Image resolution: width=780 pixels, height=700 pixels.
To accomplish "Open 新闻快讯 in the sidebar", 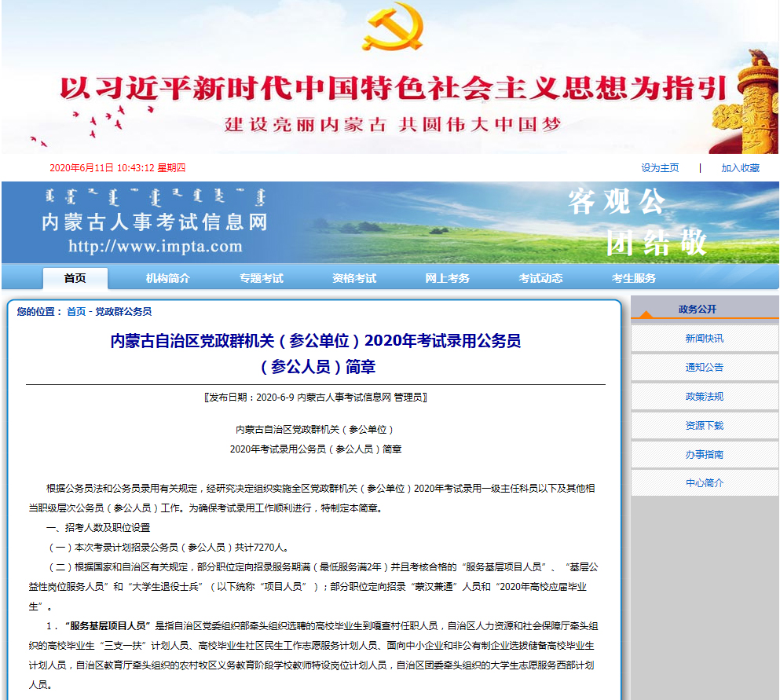I will point(704,340).
